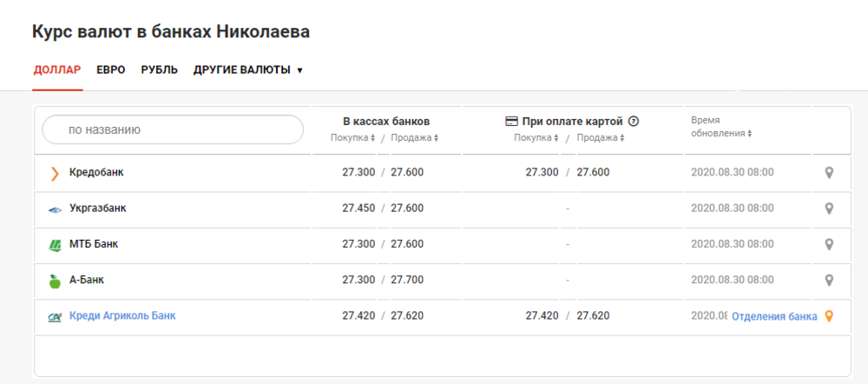The height and width of the screenshot is (384, 868).
Task: Open Креди Агриколь Банк link
Action: 122,316
